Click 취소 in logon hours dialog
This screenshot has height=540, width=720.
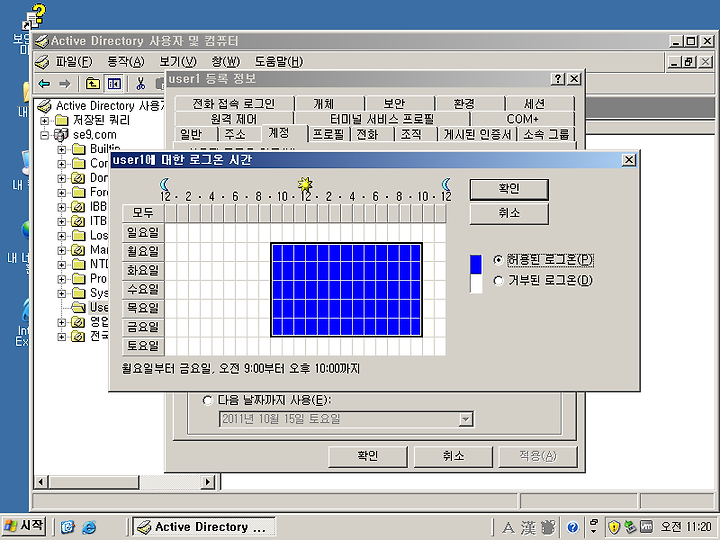509,214
